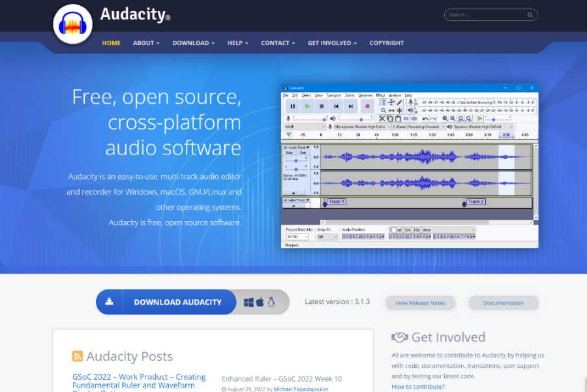Click Trim audio outside selection icon
The height and width of the screenshot is (392, 587).
[406, 119]
